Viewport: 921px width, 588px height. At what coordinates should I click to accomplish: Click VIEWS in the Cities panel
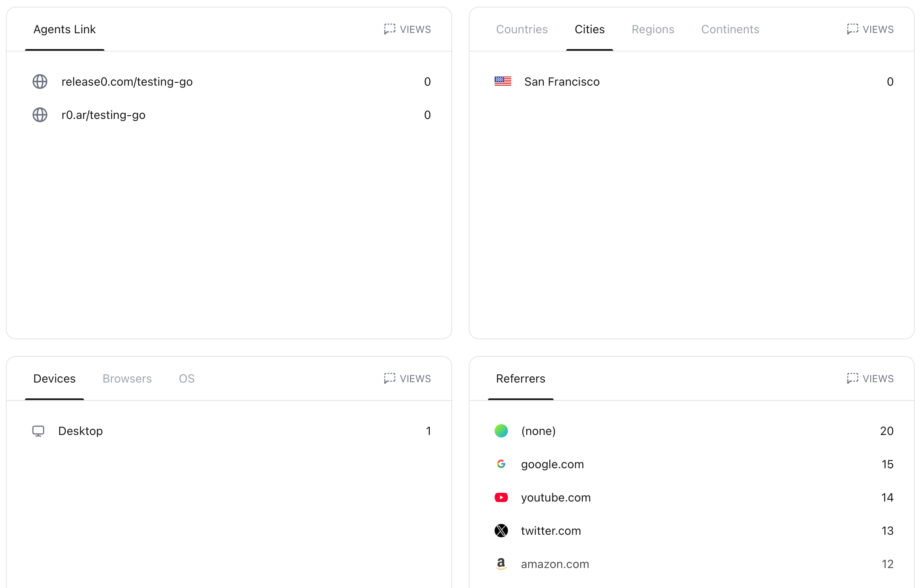(x=870, y=30)
